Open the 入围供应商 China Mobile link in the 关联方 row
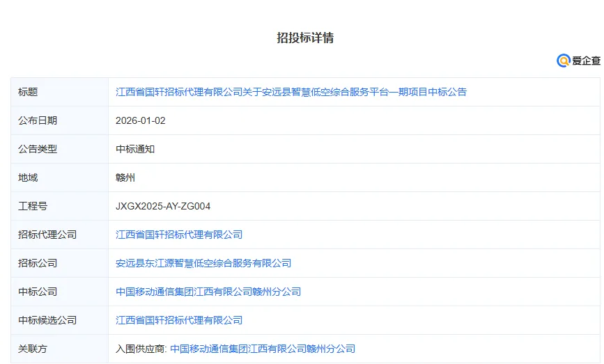This screenshot has width=604, height=364. pos(263,349)
